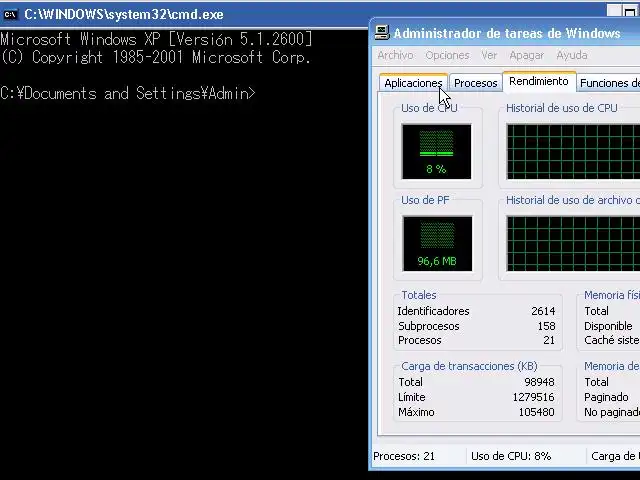640x480 pixels.
Task: Open the Ver menu
Action: (x=489, y=55)
